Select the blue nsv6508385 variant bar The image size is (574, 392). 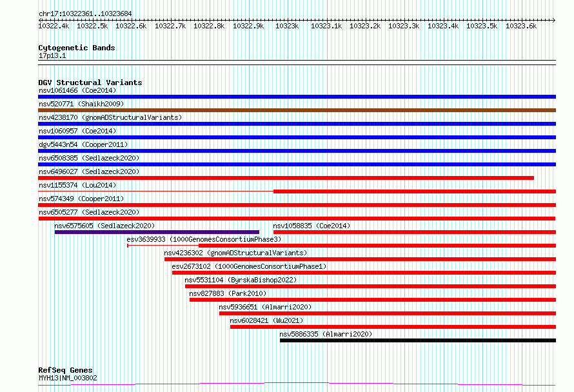coord(297,164)
